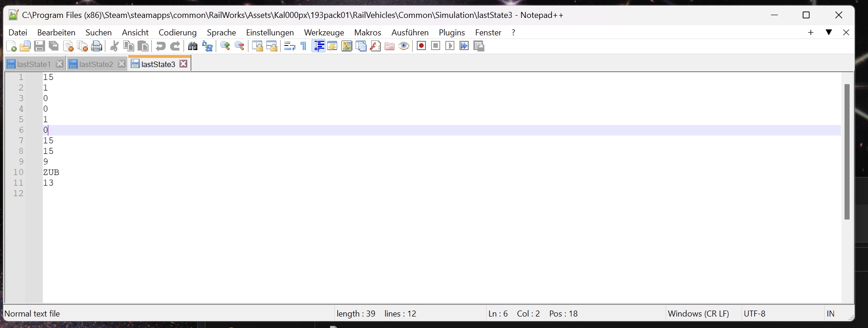Click the Close document toolbar icon
The image size is (868, 328).
click(68, 46)
